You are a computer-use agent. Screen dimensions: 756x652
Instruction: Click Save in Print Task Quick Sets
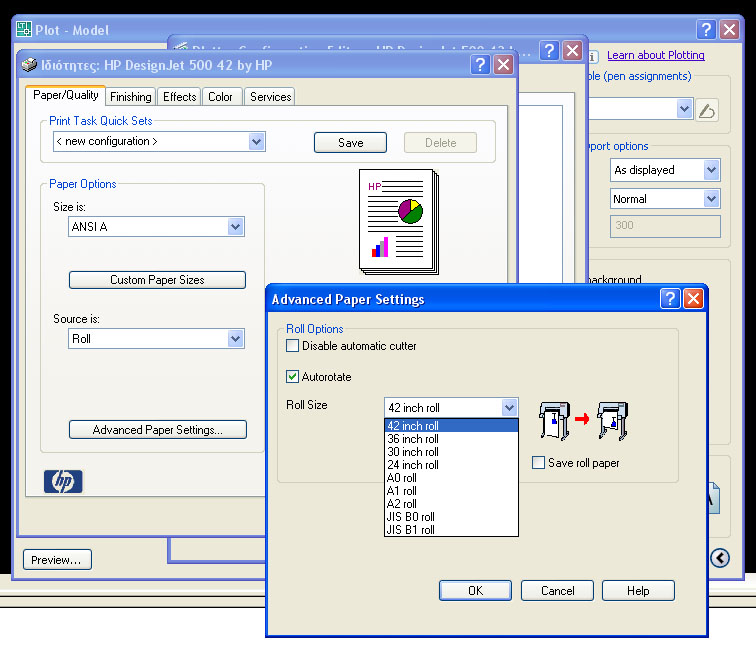(x=351, y=143)
